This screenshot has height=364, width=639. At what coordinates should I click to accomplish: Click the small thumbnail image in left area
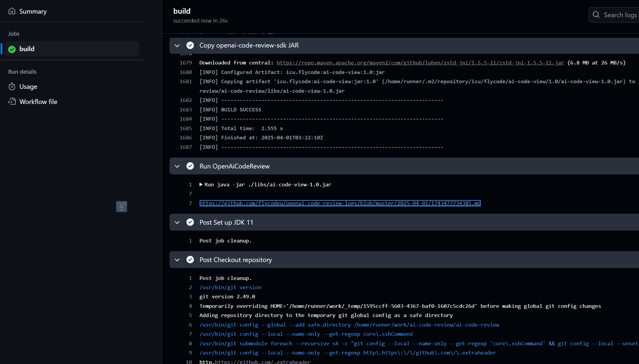click(122, 207)
